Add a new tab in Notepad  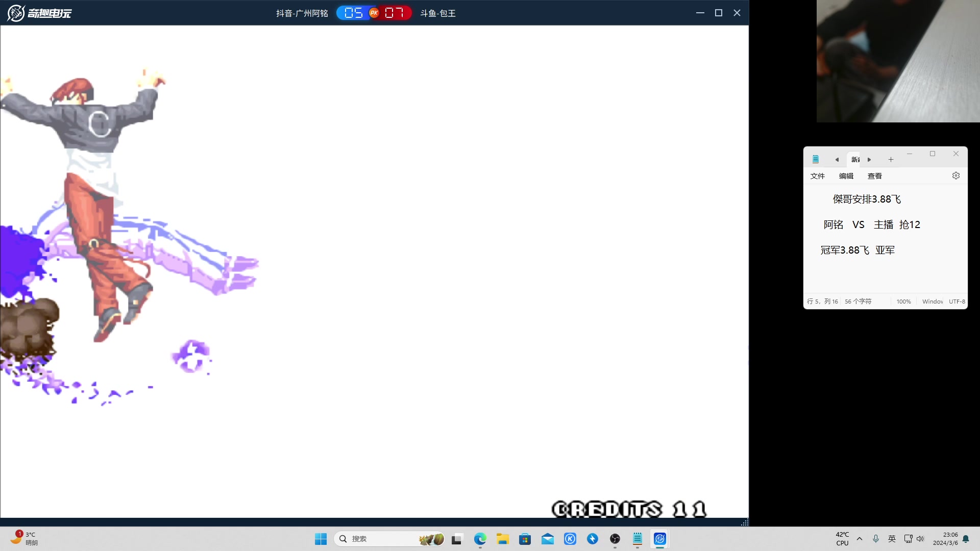point(891,160)
